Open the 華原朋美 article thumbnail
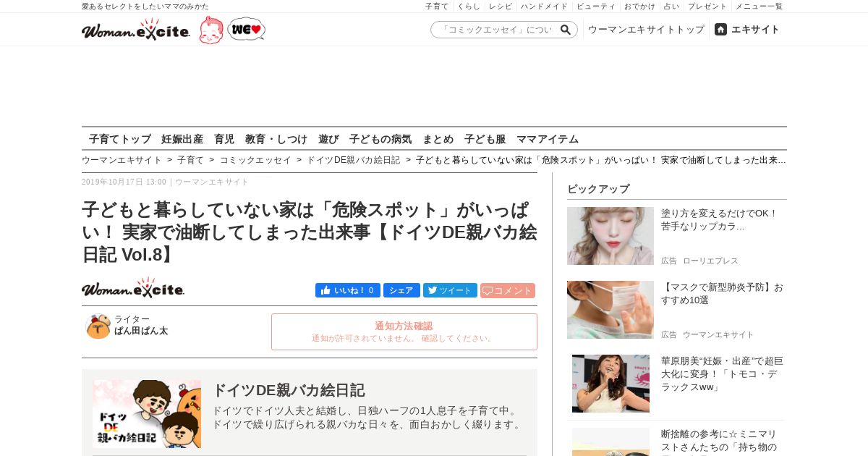Image resolution: width=868 pixels, height=456 pixels. pos(610,384)
